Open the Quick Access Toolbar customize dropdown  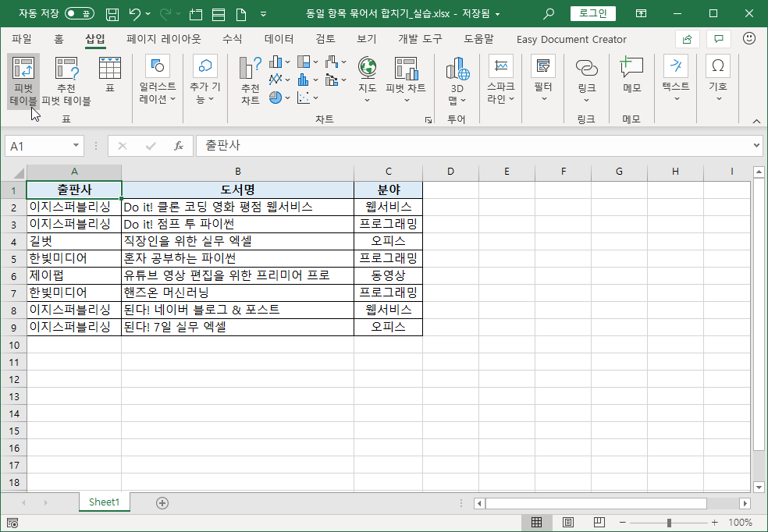coord(264,14)
